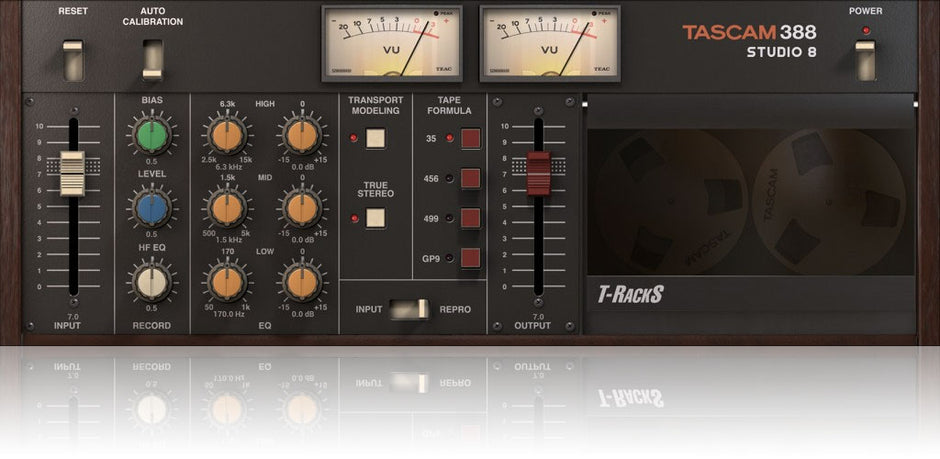Screen dimensions: 940x459
Task: Select tape formula GP9
Action: pyautogui.click(x=471, y=258)
